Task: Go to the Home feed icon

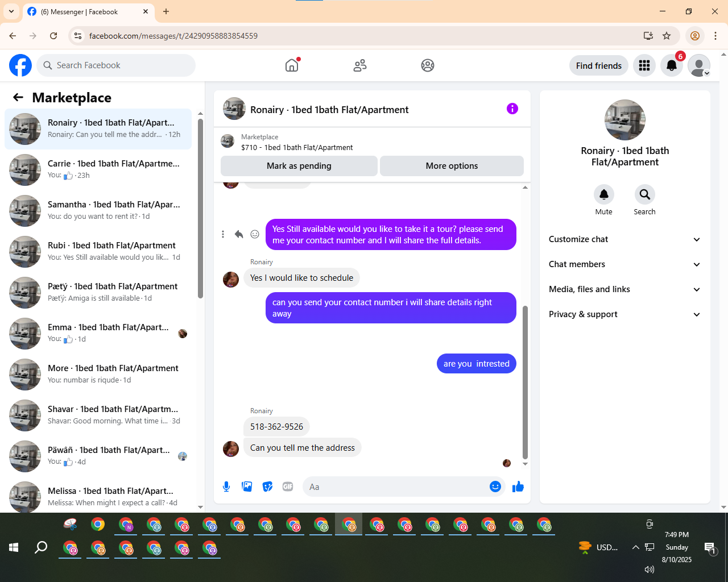Action: tap(292, 65)
